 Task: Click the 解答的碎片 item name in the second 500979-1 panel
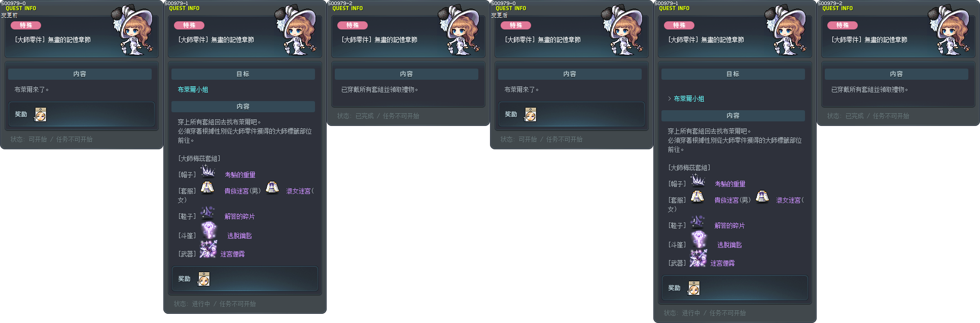729,225
